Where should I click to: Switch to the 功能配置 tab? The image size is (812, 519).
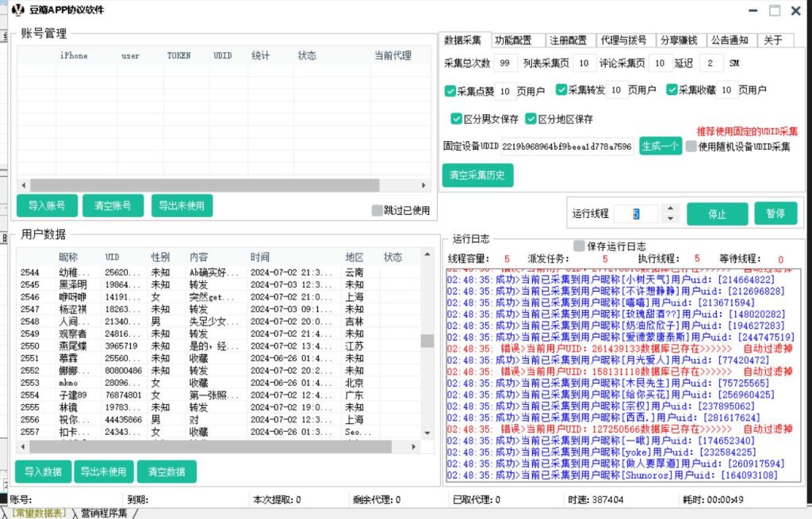click(x=513, y=40)
